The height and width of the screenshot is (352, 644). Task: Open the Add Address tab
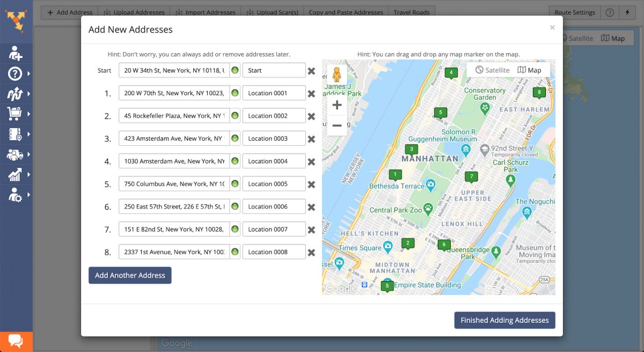[70, 12]
